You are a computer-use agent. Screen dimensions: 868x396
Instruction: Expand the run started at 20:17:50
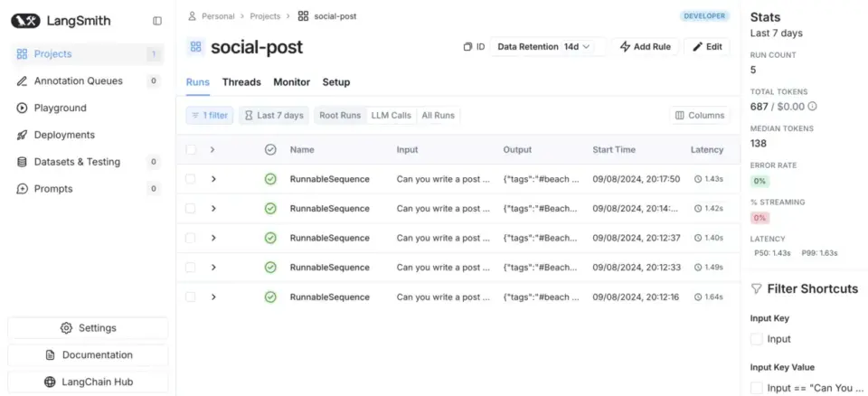[213, 179]
